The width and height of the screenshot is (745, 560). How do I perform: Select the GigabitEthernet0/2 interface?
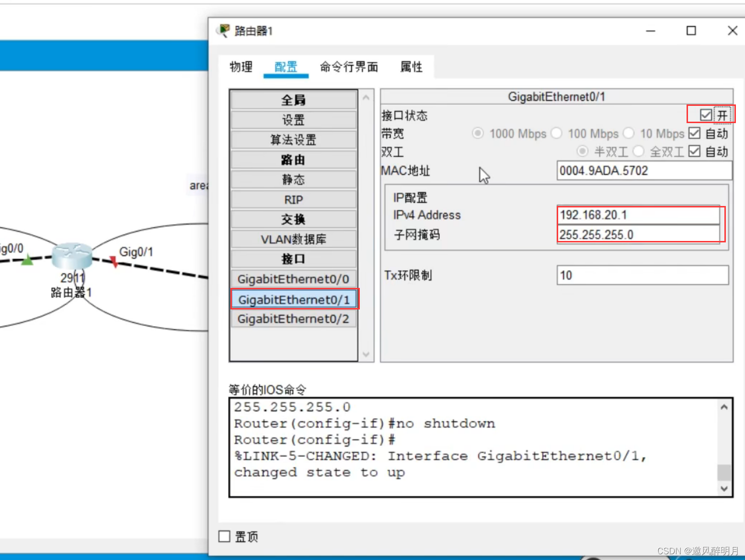point(294,319)
